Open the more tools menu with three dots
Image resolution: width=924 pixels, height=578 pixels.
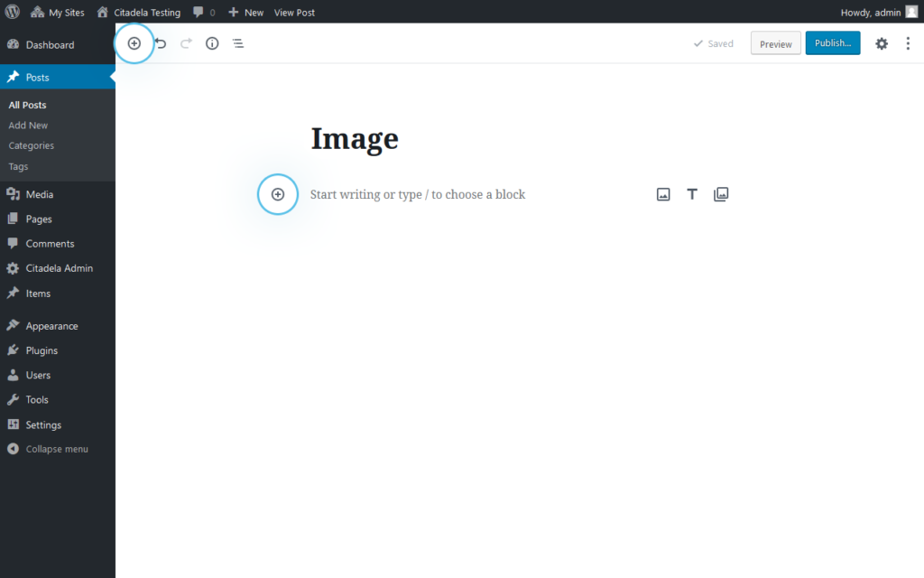pos(908,42)
